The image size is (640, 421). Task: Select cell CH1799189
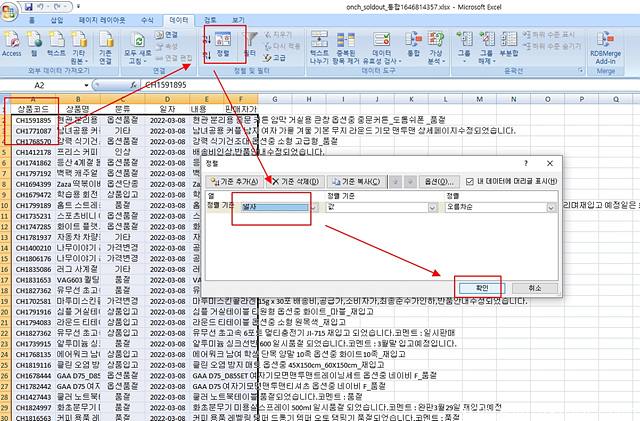click(33, 205)
